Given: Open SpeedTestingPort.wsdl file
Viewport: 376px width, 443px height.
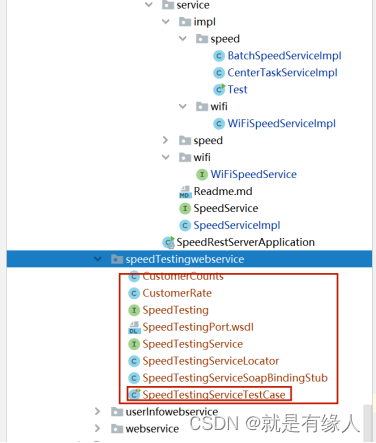Looking at the screenshot, I should click(198, 327).
